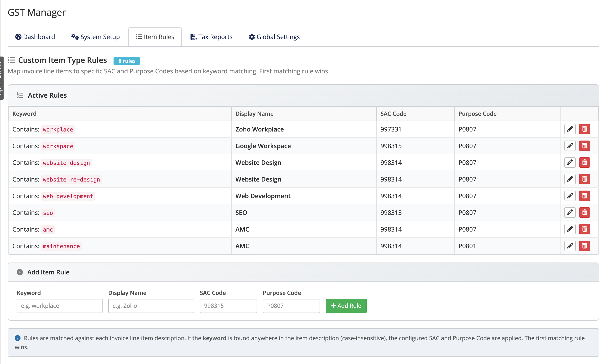Delete the workplace rule with its trash icon

[x=584, y=129]
